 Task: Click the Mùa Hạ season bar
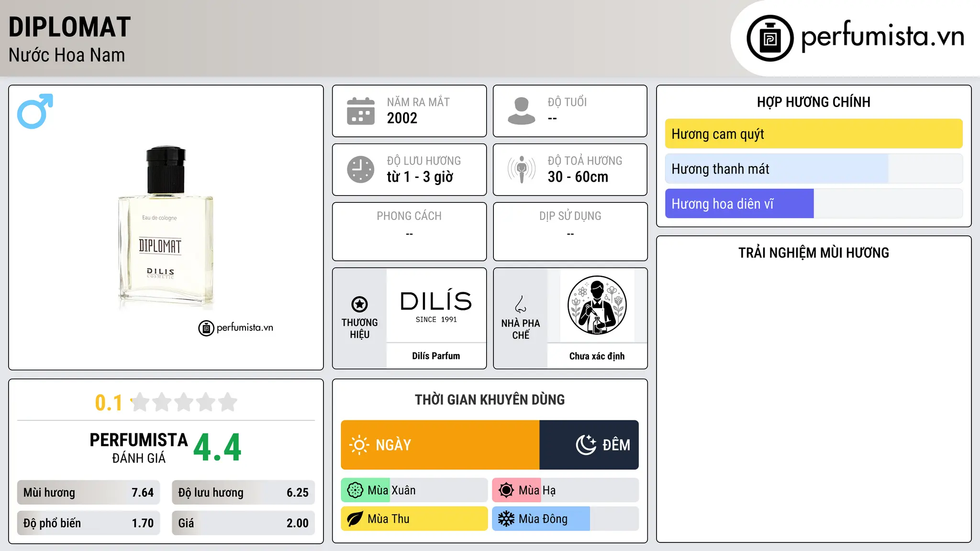tap(566, 490)
